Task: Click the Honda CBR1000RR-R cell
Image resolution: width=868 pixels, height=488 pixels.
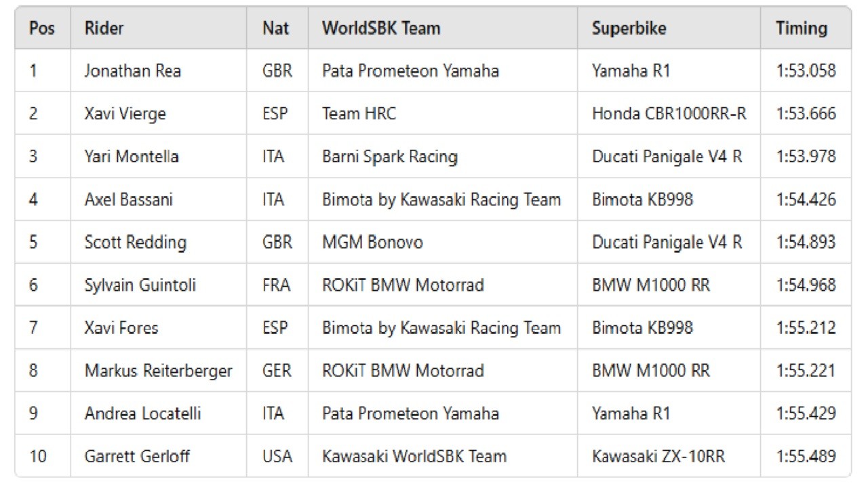Action: pyautogui.click(x=669, y=113)
